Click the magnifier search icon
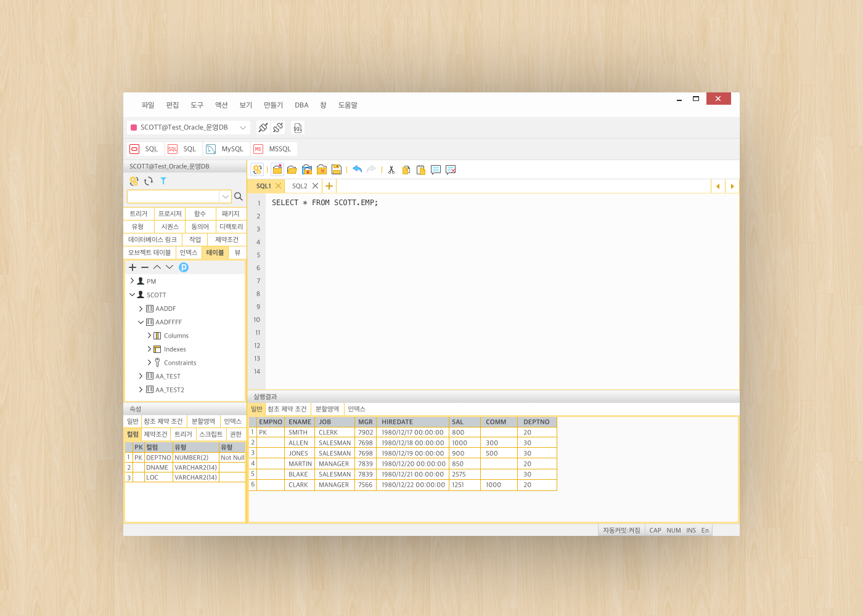The image size is (863, 616). (239, 197)
